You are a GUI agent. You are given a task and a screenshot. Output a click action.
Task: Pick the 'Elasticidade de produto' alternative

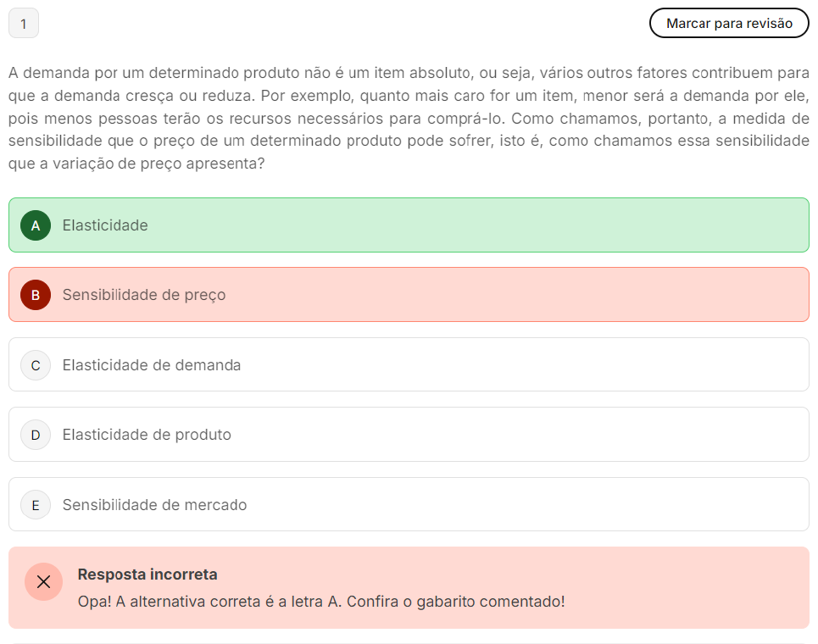tap(147, 435)
